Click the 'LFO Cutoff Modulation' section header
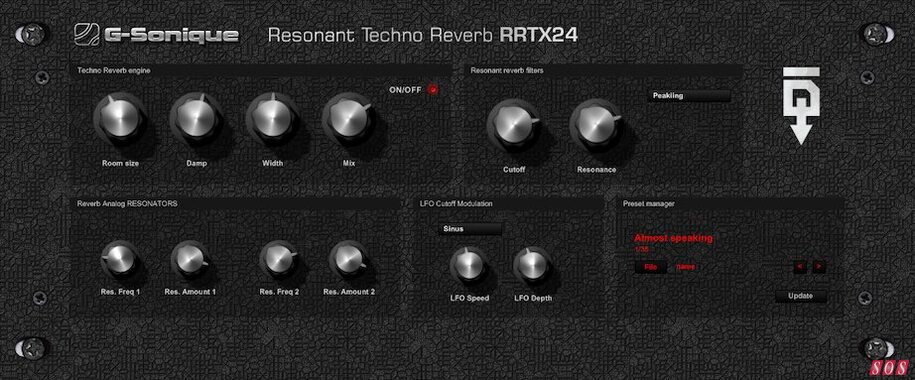This screenshot has width=915, height=380. pos(456,204)
